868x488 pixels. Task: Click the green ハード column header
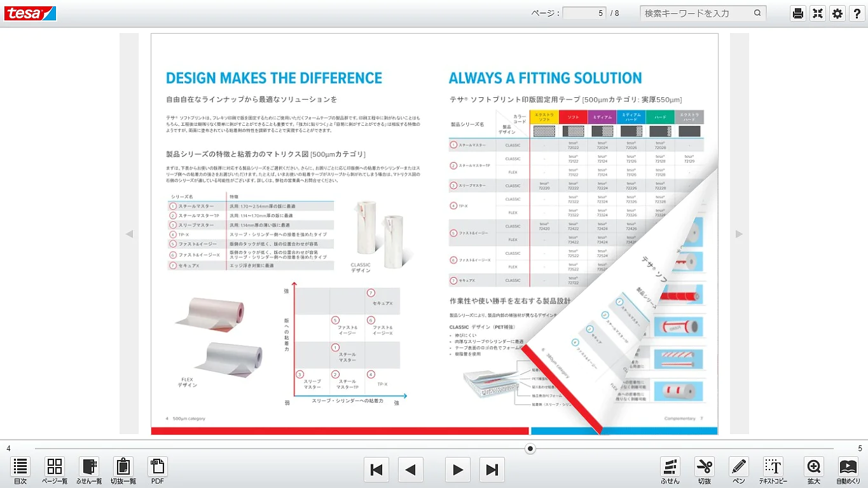661,117
